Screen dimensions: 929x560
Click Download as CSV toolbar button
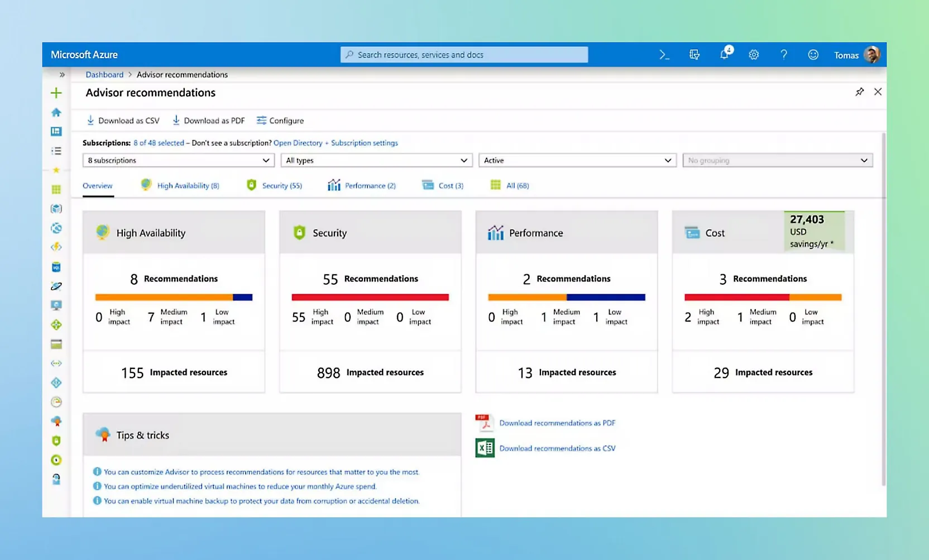click(x=123, y=121)
